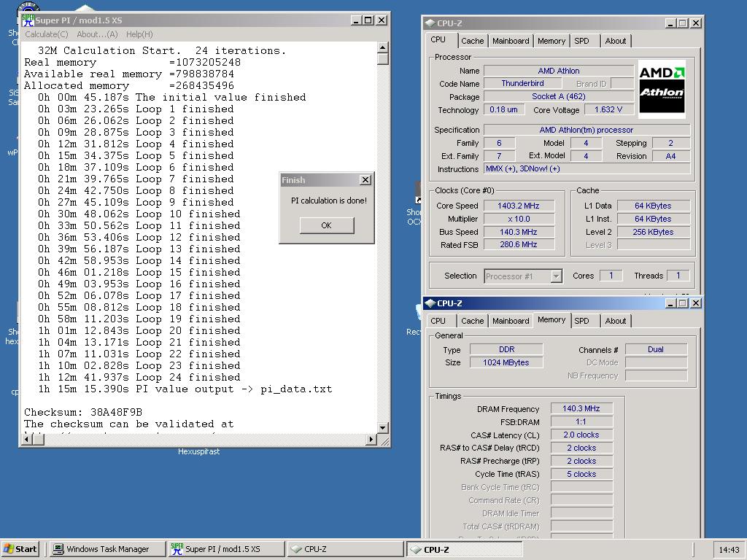
Task: Click the Loop 24 finished line
Action: [x=139, y=377]
